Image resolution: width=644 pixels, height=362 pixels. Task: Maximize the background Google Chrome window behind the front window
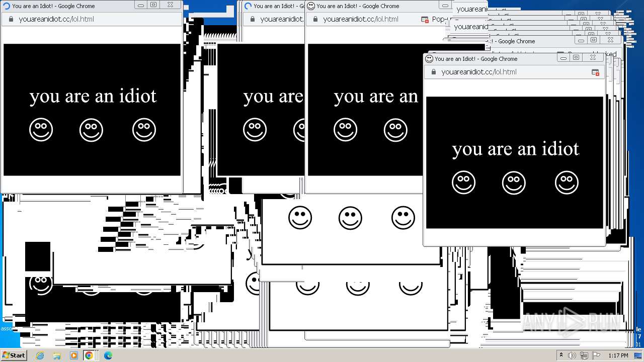(x=594, y=40)
